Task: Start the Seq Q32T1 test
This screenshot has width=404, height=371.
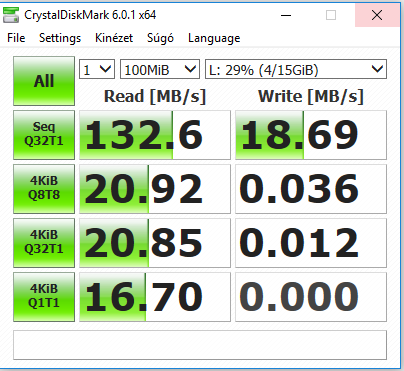Action: point(44,135)
